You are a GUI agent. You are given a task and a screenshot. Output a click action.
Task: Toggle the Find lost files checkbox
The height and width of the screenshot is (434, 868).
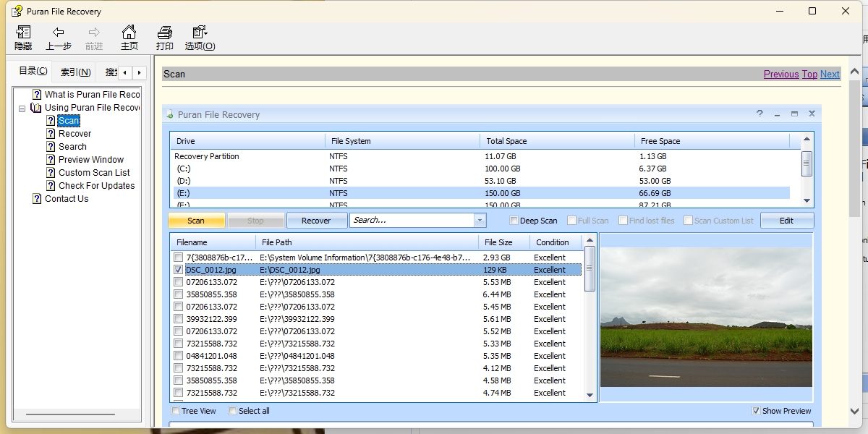click(623, 221)
